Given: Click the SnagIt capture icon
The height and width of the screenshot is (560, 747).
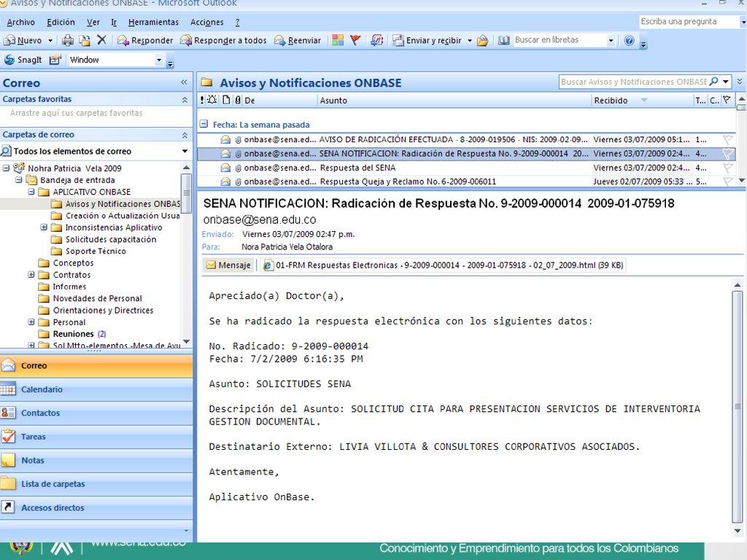Looking at the screenshot, I should tap(9, 60).
